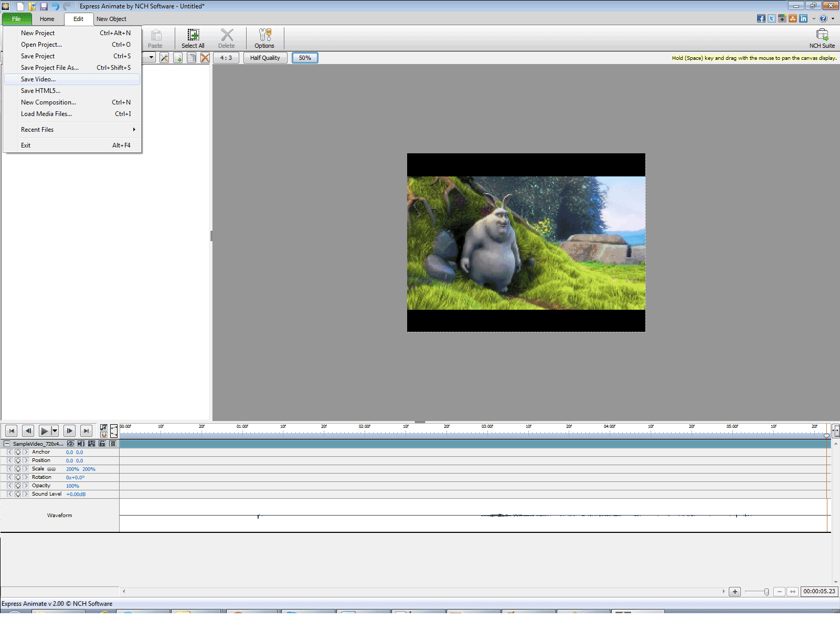Toggle keyframe diamond for Anchor
840x630 pixels.
pyautogui.click(x=18, y=452)
